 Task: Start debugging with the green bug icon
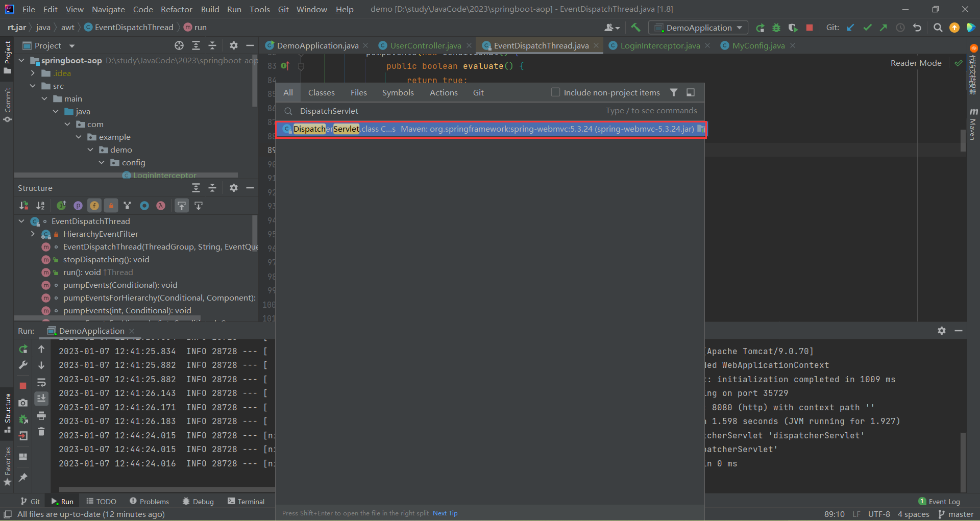(x=776, y=28)
